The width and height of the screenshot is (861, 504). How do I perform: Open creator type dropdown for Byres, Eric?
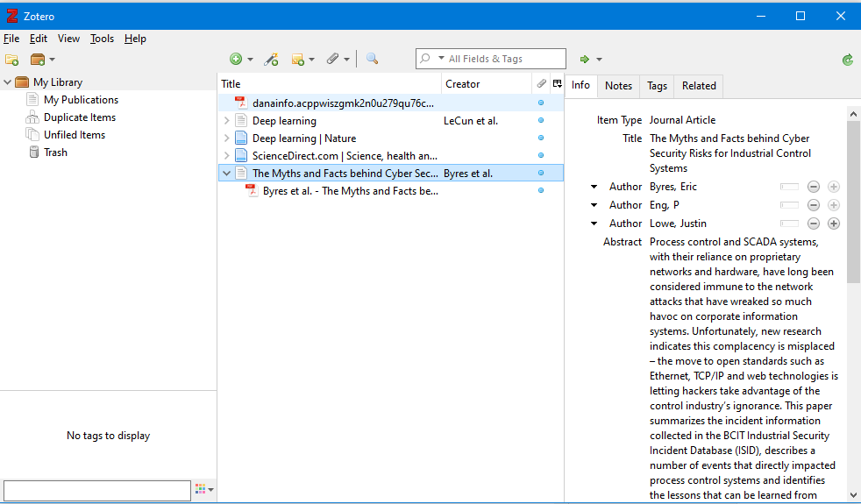pos(594,188)
